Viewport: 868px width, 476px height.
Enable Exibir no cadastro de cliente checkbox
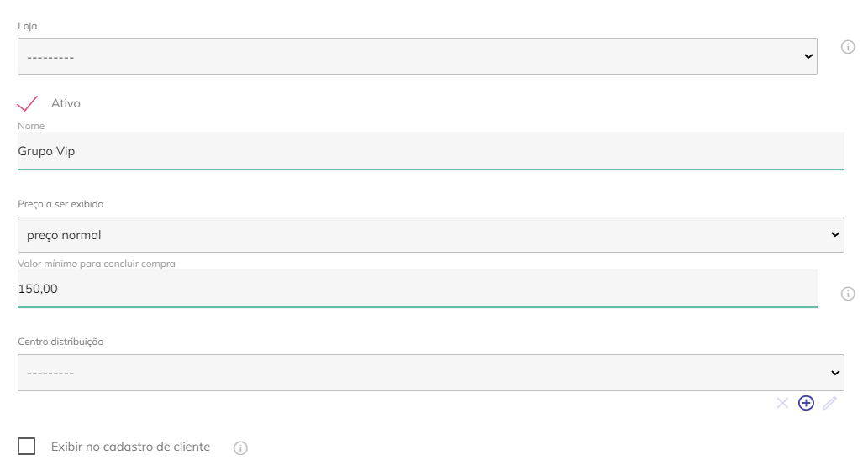click(27, 447)
